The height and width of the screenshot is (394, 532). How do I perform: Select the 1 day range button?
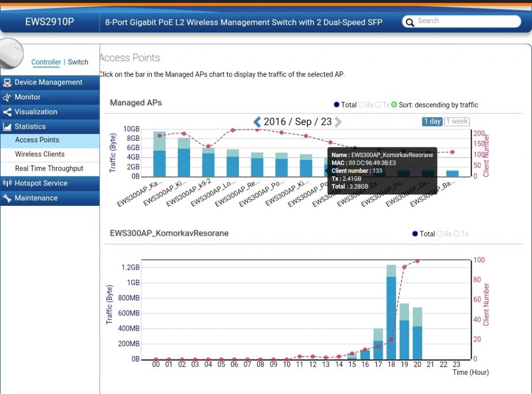(x=432, y=122)
